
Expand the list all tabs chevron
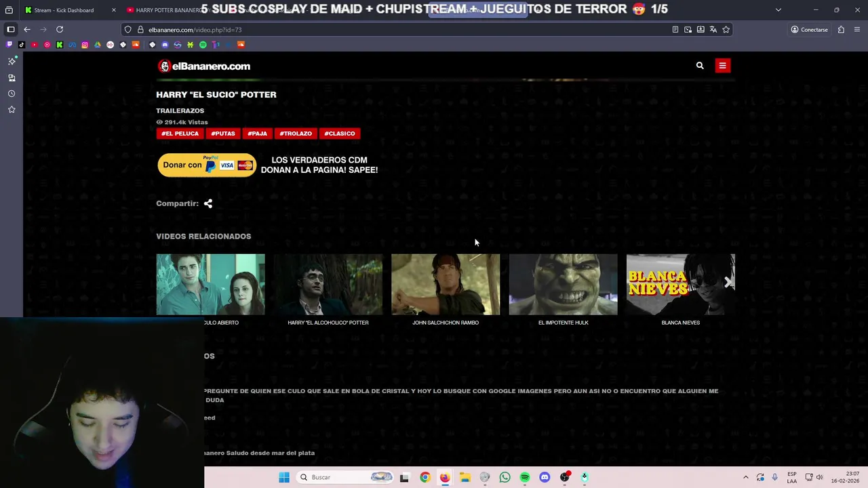[778, 10]
